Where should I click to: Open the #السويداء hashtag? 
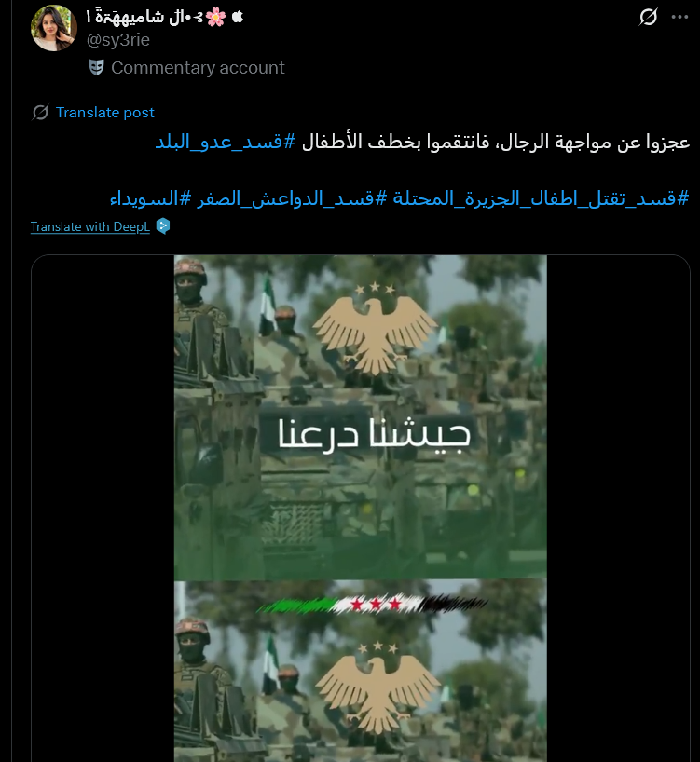point(151,198)
